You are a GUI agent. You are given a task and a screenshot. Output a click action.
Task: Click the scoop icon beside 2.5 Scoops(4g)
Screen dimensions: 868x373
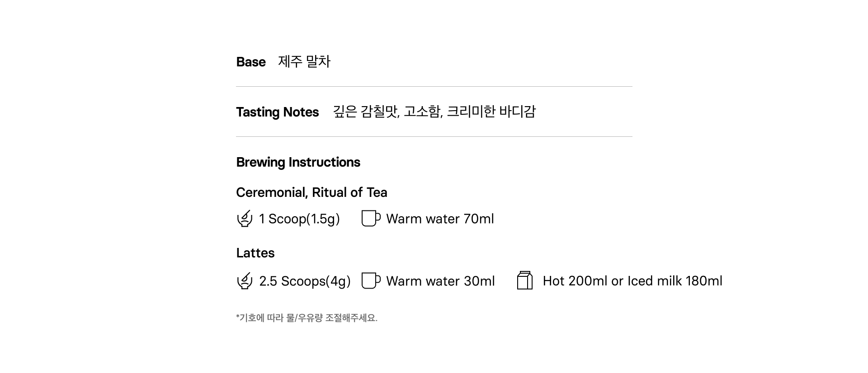tap(245, 281)
